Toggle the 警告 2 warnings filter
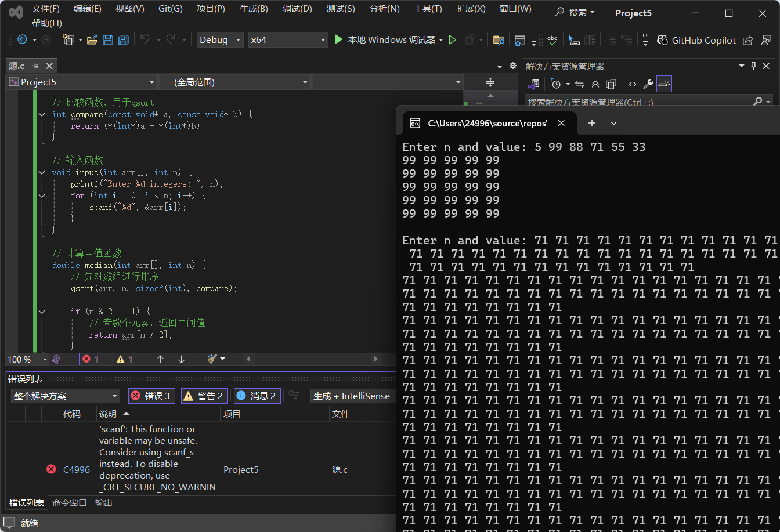 point(204,396)
